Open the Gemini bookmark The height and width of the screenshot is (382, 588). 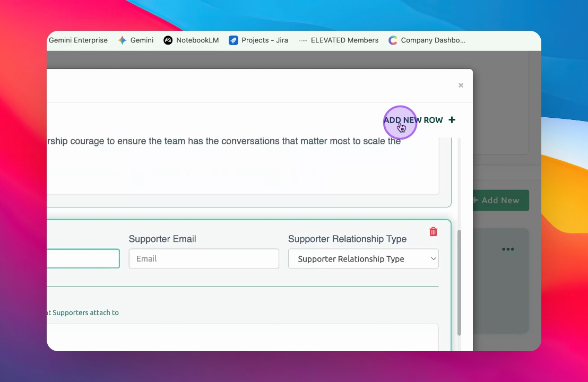(x=136, y=40)
